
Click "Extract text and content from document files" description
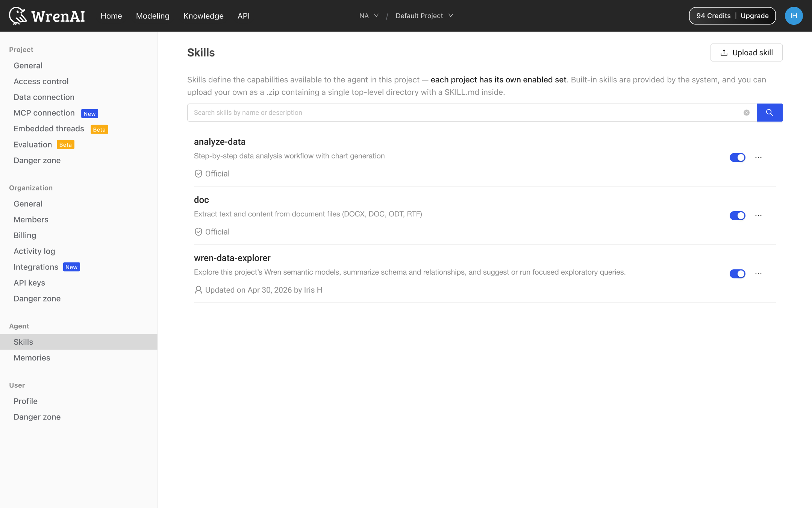tap(308, 214)
